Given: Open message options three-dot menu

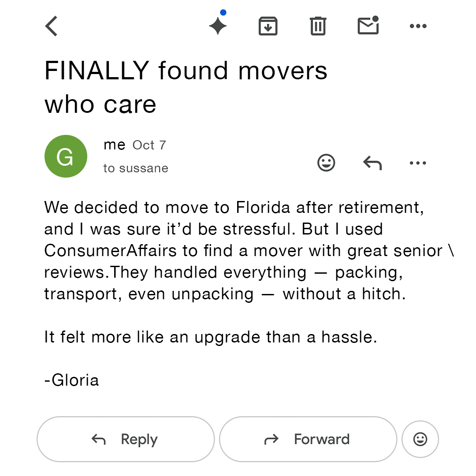Looking at the screenshot, I should tap(418, 163).
